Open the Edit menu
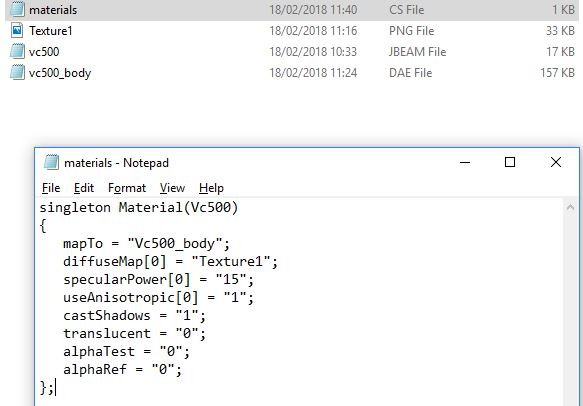Viewport: 583px width, 406px height. click(x=84, y=188)
